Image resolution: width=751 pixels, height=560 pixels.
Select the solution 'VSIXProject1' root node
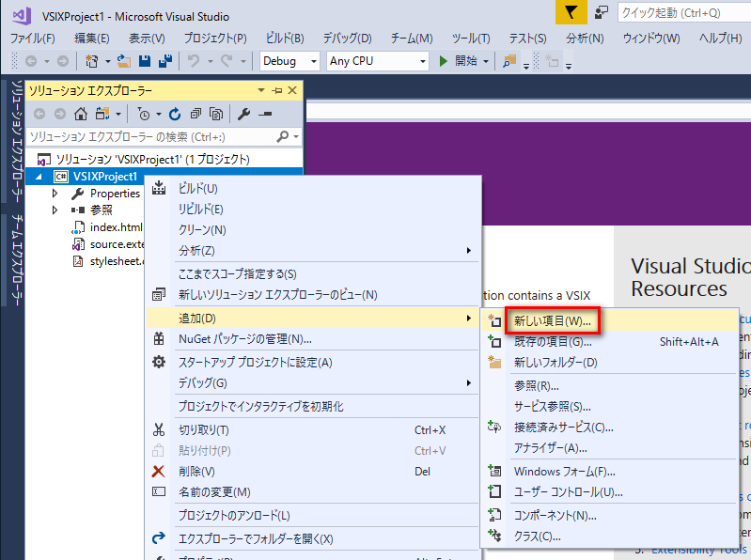tap(152, 160)
